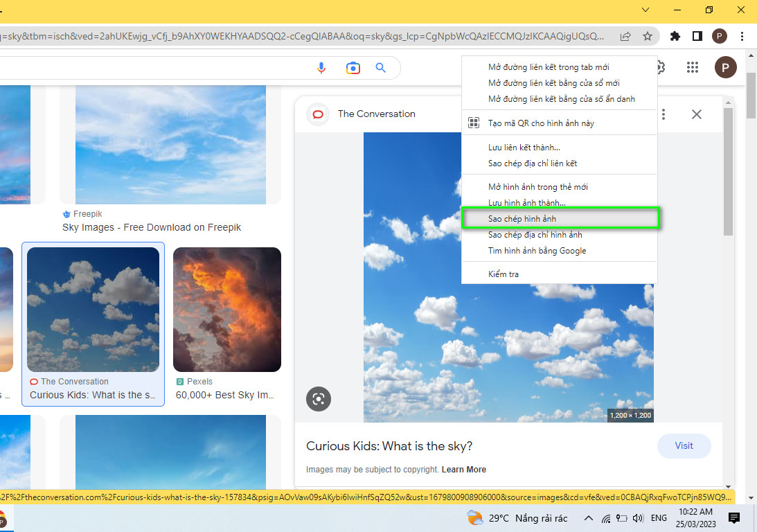Open Google Lens camera search icon

pos(353,68)
